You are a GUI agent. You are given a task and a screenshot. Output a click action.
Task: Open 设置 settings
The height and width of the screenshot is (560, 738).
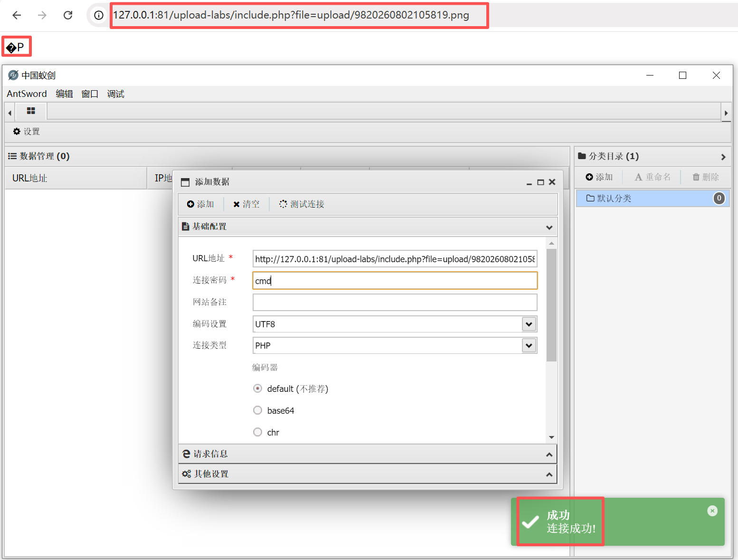pos(27,132)
